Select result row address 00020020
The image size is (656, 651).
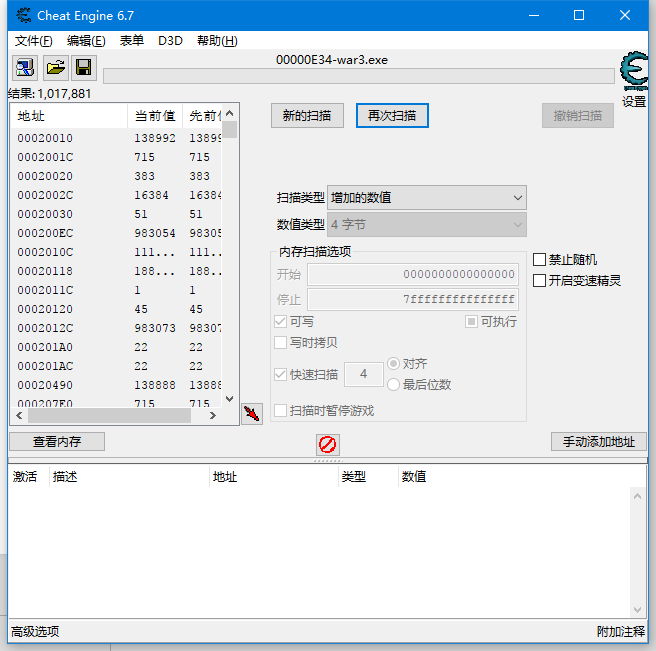click(x=116, y=176)
